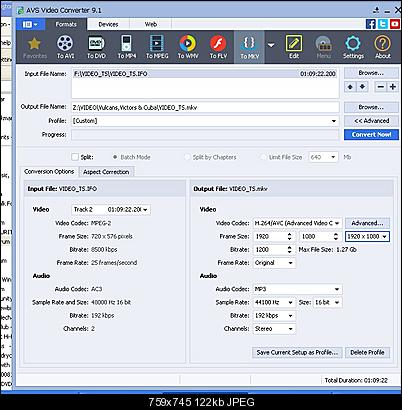Select the To MKV format
Image resolution: width=402 pixels, height=410 pixels.
[x=249, y=48]
